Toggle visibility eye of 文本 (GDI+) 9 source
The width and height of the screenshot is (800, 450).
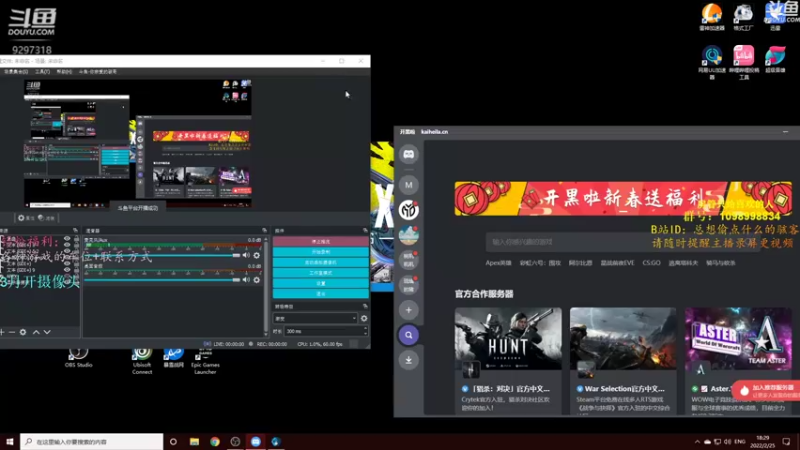67,270
